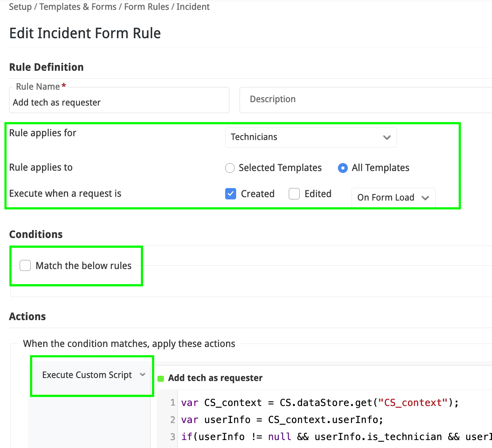
Task: Enable the Edited checkbox
Action: (294, 194)
